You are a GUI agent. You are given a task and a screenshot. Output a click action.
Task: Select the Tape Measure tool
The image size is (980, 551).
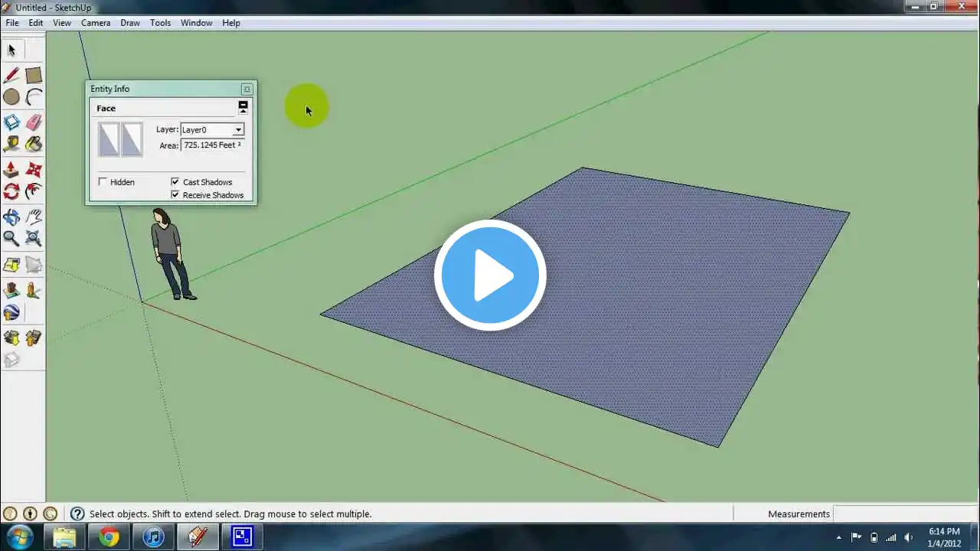(x=11, y=144)
